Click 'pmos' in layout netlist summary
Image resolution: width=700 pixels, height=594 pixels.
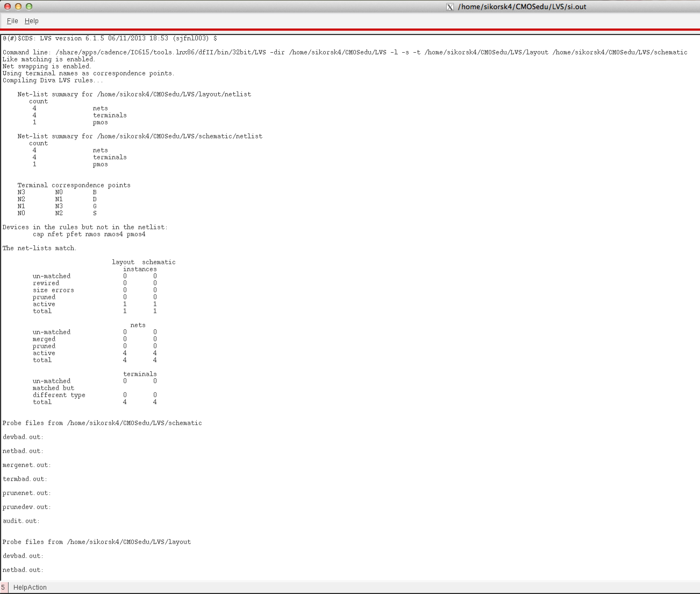pos(100,123)
